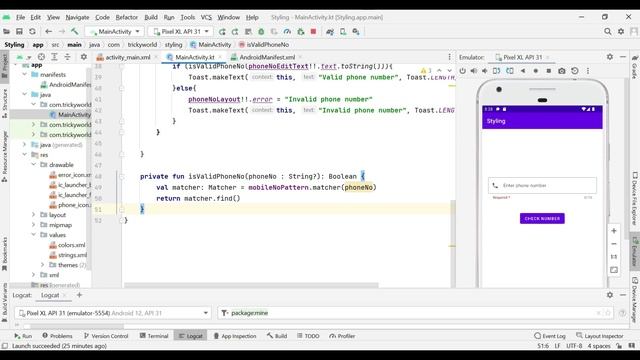Click the Open folder toolbar icon
640x360 pixels.
[6, 31]
